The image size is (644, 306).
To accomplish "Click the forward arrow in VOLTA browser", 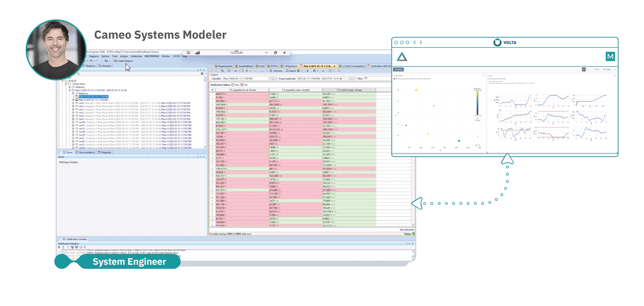I will pyautogui.click(x=421, y=42).
